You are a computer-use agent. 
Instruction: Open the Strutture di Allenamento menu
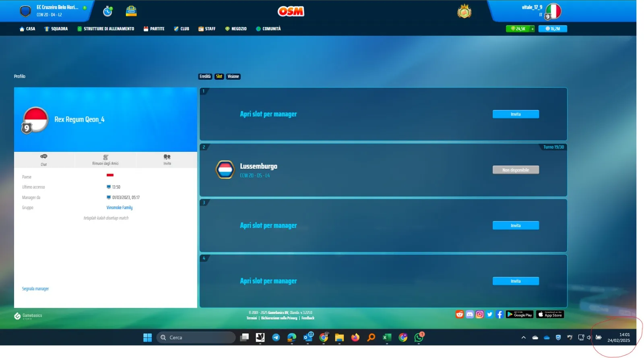click(106, 29)
